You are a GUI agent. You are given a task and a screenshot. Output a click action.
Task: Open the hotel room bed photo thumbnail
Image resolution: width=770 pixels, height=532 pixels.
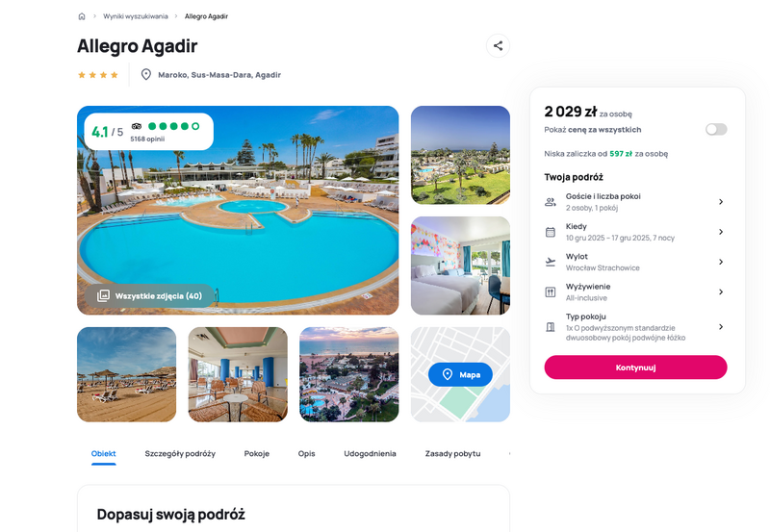tap(460, 266)
